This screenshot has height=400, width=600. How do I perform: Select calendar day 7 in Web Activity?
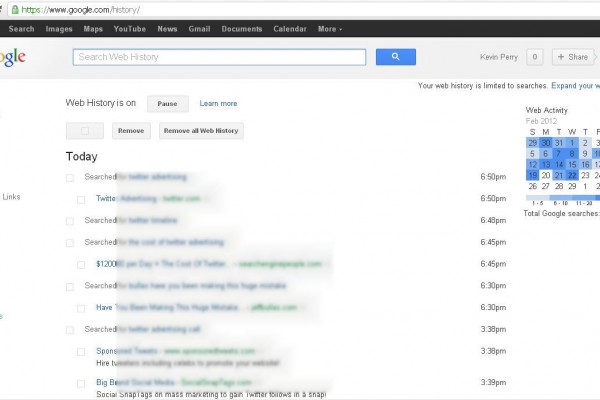coord(559,153)
